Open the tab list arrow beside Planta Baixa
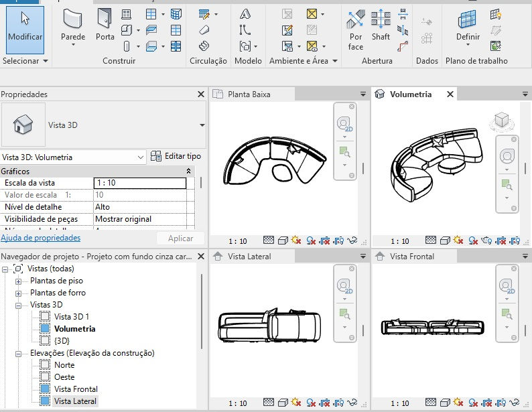532x412 pixels. tap(362, 94)
